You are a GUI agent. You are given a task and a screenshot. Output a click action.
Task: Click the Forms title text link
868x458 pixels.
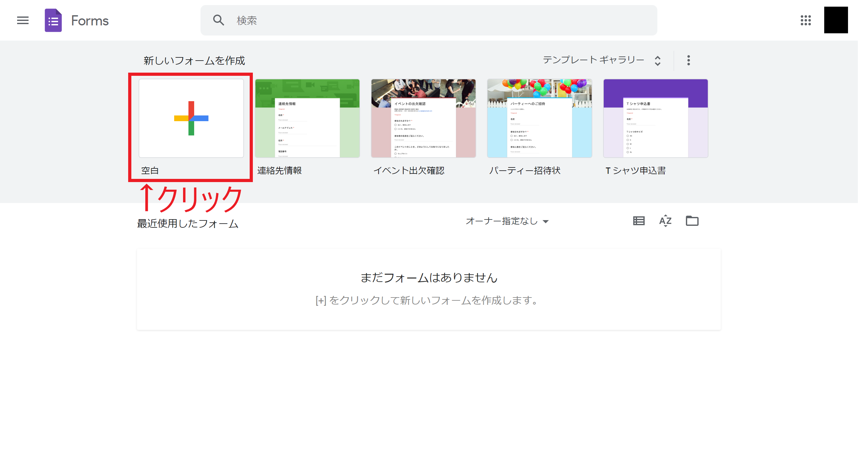tap(90, 21)
